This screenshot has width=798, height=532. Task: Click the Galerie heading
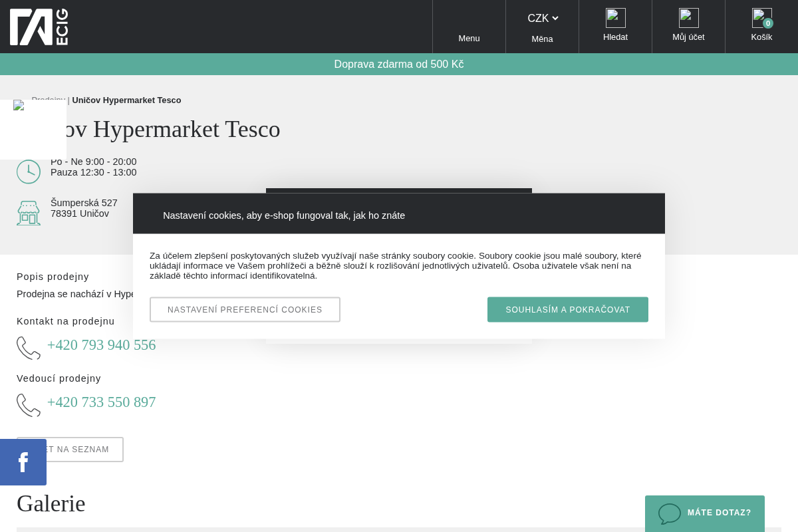click(x=51, y=503)
